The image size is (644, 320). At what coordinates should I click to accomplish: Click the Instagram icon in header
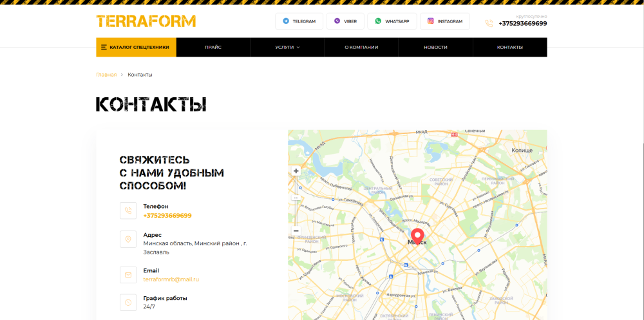(430, 21)
